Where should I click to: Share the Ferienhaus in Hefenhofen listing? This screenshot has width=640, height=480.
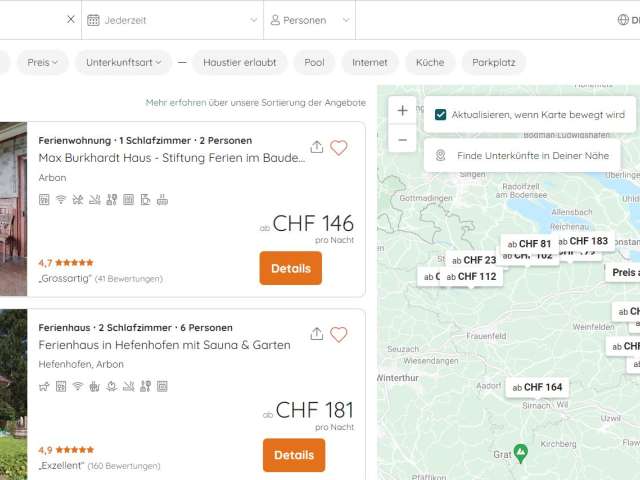point(317,334)
